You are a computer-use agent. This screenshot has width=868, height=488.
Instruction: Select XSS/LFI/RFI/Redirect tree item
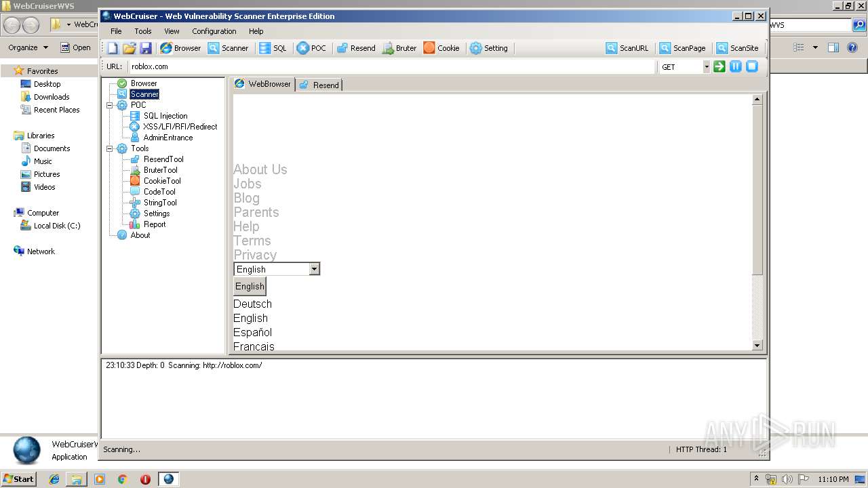(x=180, y=127)
